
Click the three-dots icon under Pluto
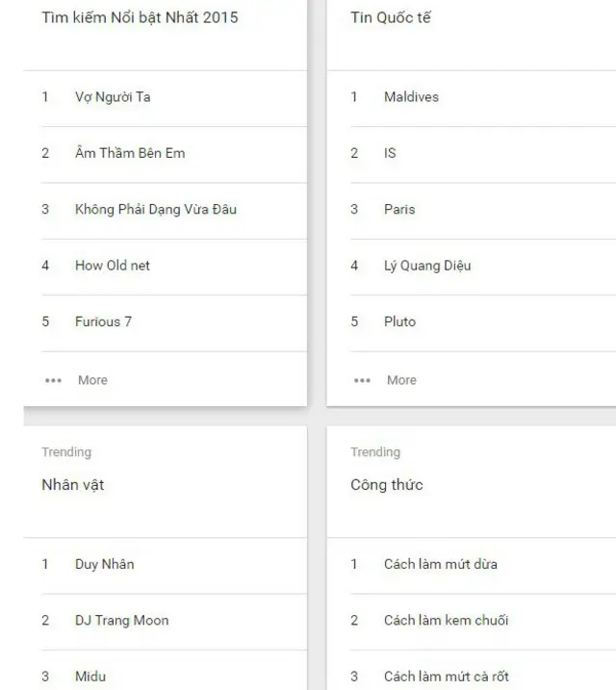click(x=362, y=380)
